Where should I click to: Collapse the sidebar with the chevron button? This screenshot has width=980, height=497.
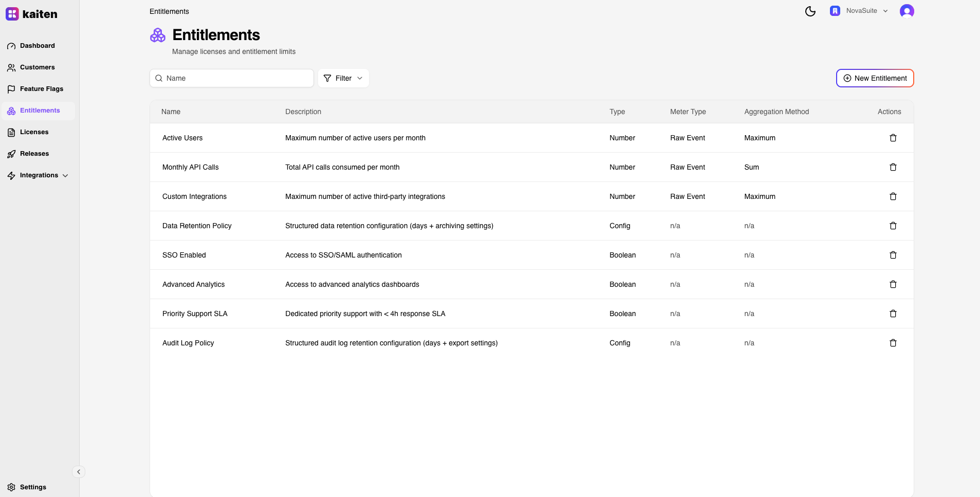pyautogui.click(x=79, y=472)
